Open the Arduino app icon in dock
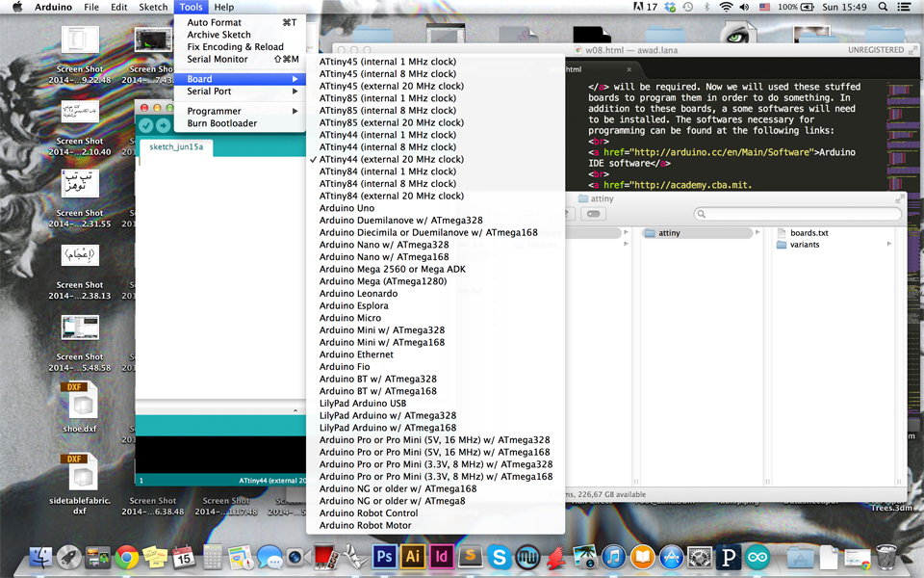Image resolution: width=924 pixels, height=578 pixels. [757, 558]
